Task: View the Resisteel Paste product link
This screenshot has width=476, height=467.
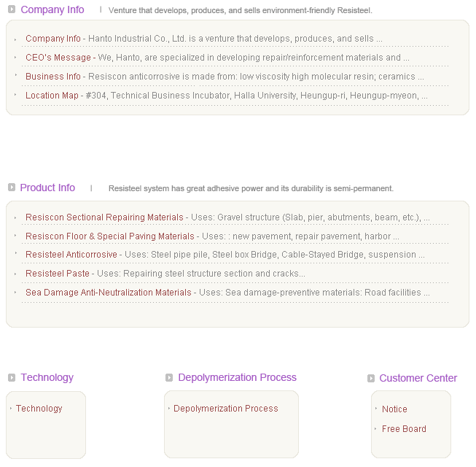Action: (x=58, y=274)
